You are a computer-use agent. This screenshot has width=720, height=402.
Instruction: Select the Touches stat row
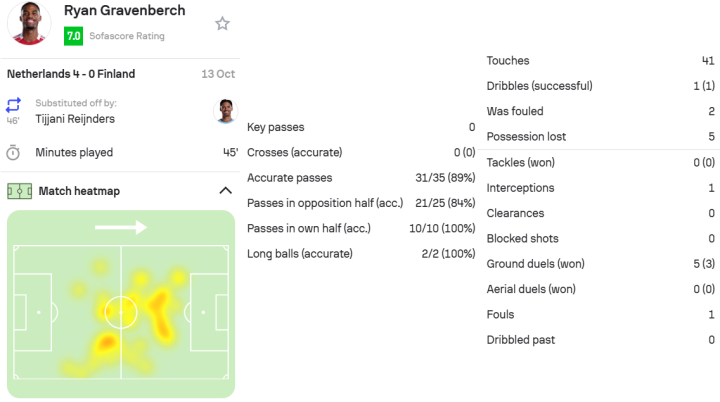point(600,61)
